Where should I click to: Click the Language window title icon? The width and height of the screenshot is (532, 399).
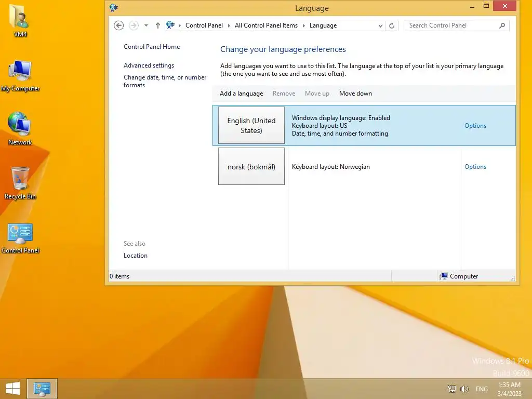tap(114, 8)
